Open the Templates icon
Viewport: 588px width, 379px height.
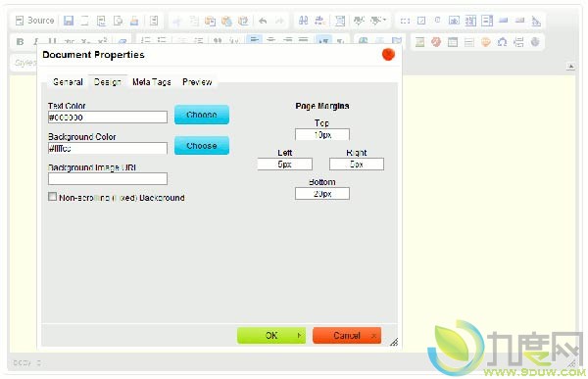[x=154, y=21]
